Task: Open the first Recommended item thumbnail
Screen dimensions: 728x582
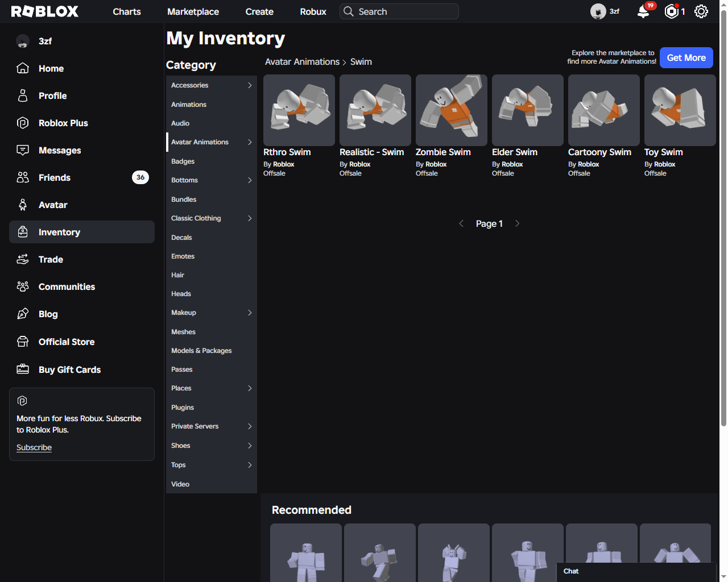Action: click(306, 552)
